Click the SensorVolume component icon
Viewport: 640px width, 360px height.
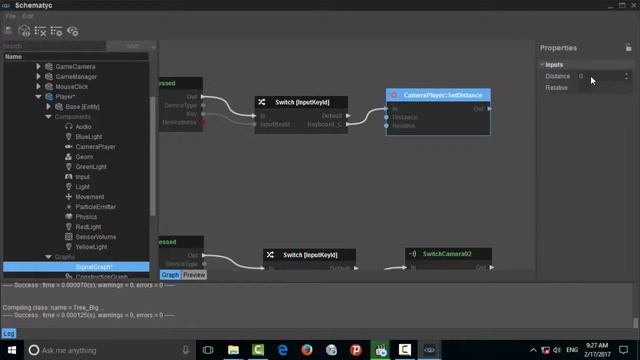click(69, 237)
